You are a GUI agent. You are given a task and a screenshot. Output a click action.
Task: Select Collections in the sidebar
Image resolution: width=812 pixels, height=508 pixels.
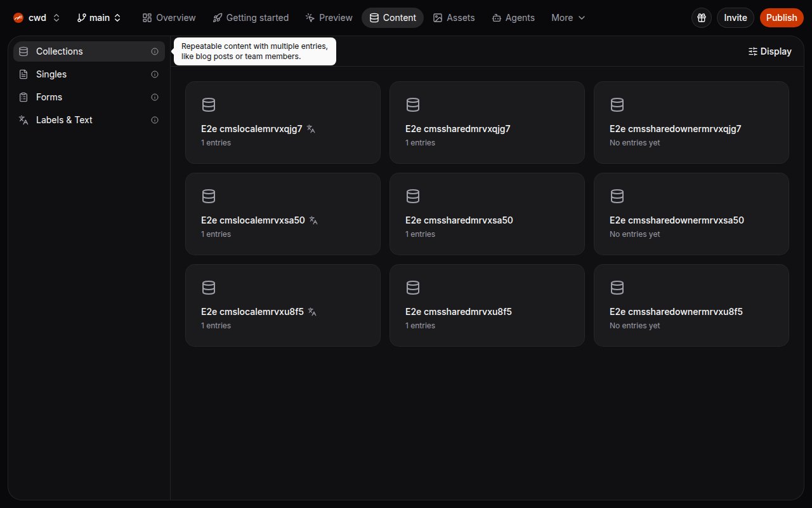[x=89, y=51]
